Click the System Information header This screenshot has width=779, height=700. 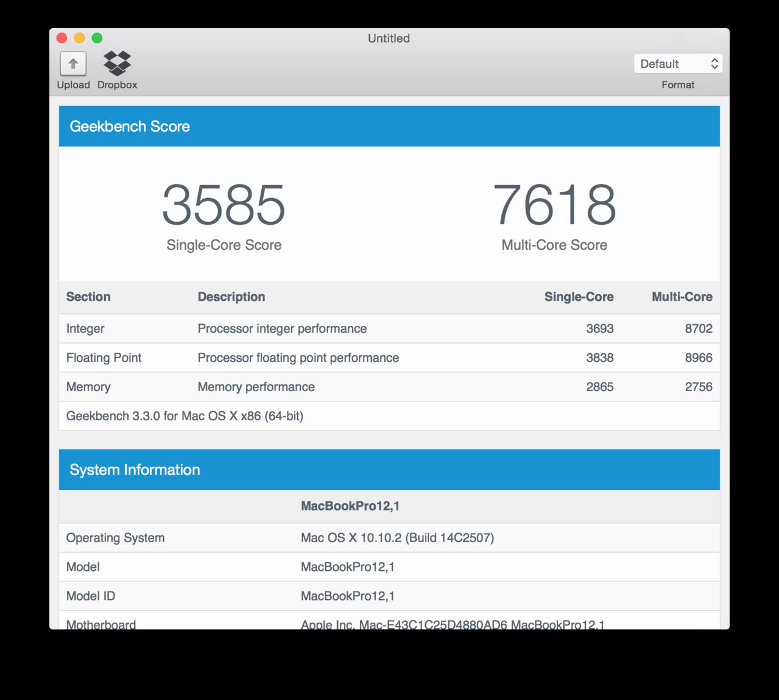point(389,470)
